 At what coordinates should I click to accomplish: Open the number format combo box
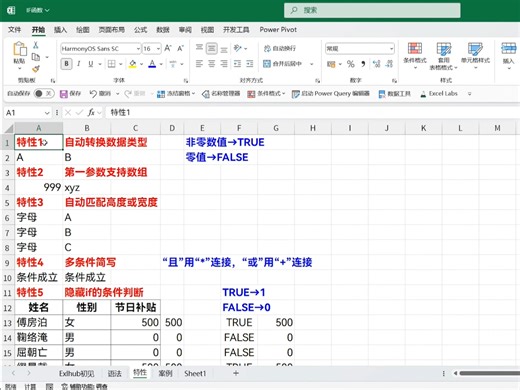[x=360, y=49]
